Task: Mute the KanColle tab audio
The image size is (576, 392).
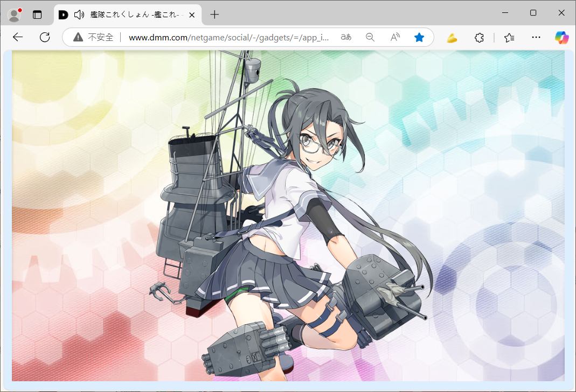Action: [79, 15]
